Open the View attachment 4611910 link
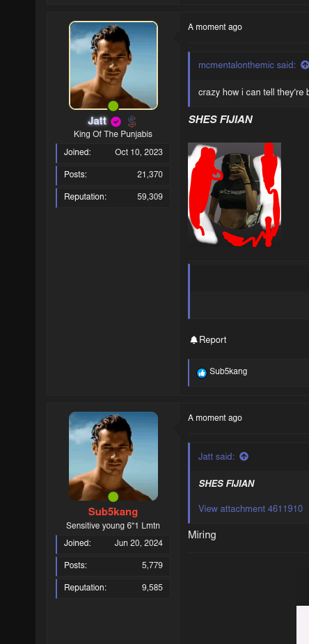Viewport: 309px width, 644px height. [x=251, y=508]
